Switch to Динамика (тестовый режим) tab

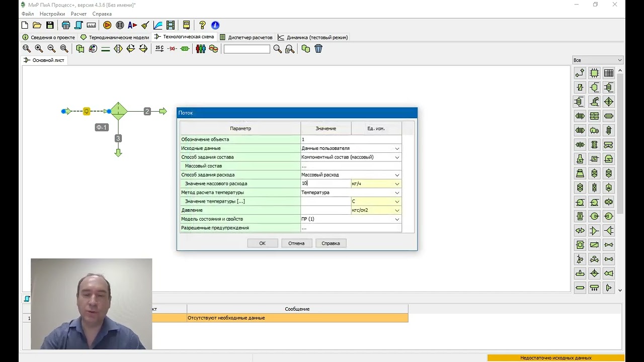[x=313, y=37]
